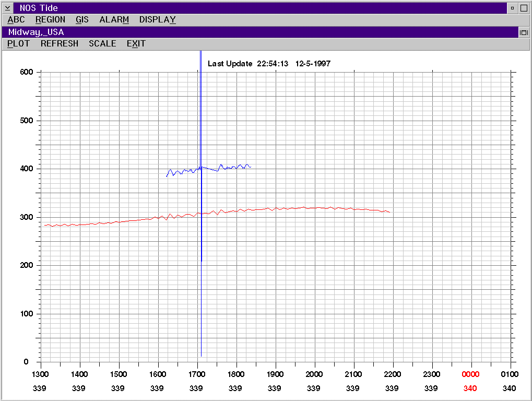Open the SCALE menu
532x401 pixels.
click(x=102, y=44)
